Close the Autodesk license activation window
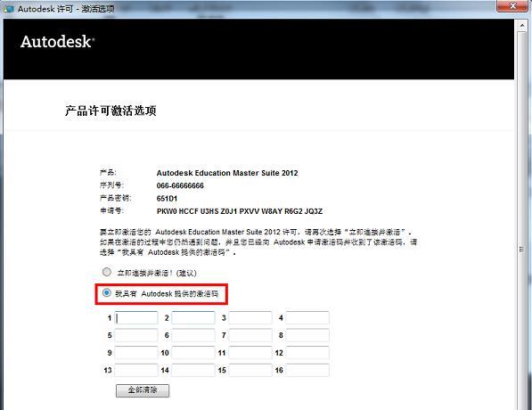 coord(512,6)
